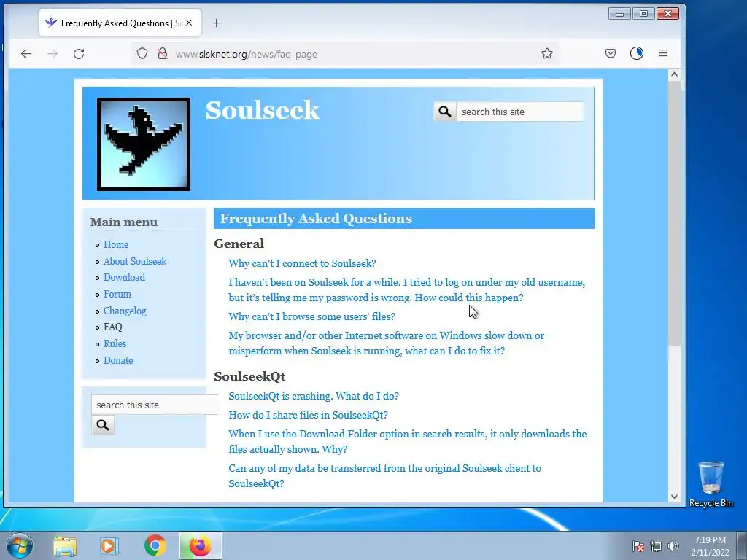747x560 pixels.
Task: Open the Save to Pocket icon
Action: point(611,53)
